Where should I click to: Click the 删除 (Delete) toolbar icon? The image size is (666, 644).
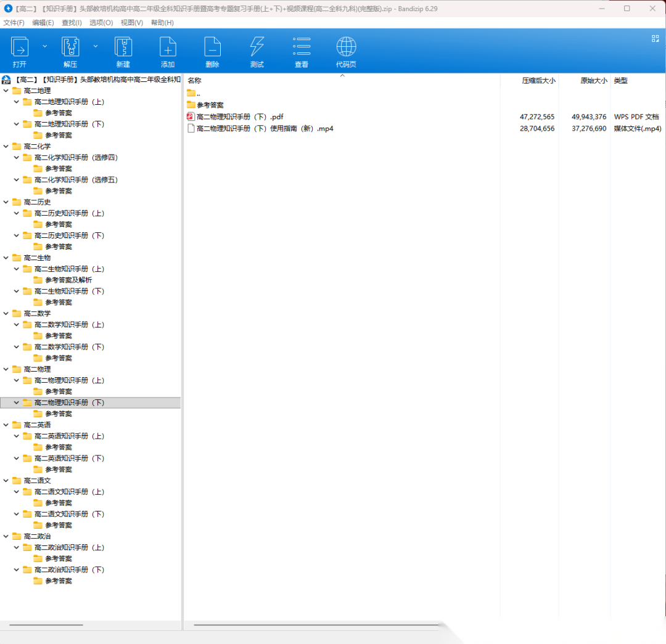[x=212, y=47]
